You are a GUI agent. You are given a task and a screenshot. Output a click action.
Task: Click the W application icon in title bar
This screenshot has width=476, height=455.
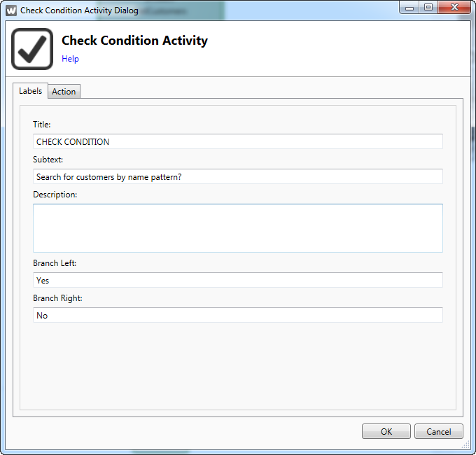(11, 10)
